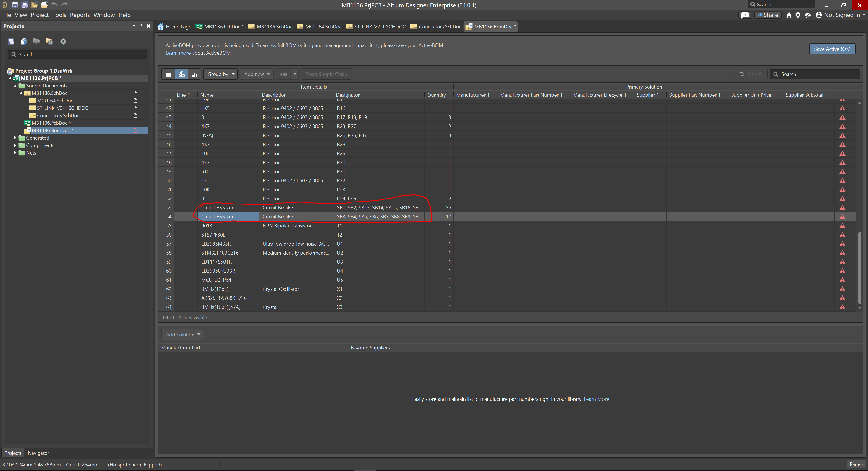Follow the Learn More library link
The image size is (868, 471).
pyautogui.click(x=596, y=399)
